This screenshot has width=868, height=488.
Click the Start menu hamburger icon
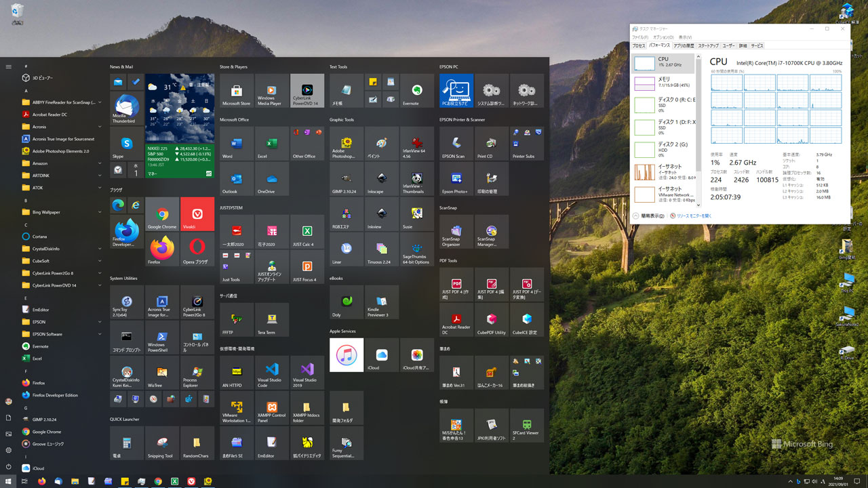pyautogui.click(x=8, y=66)
